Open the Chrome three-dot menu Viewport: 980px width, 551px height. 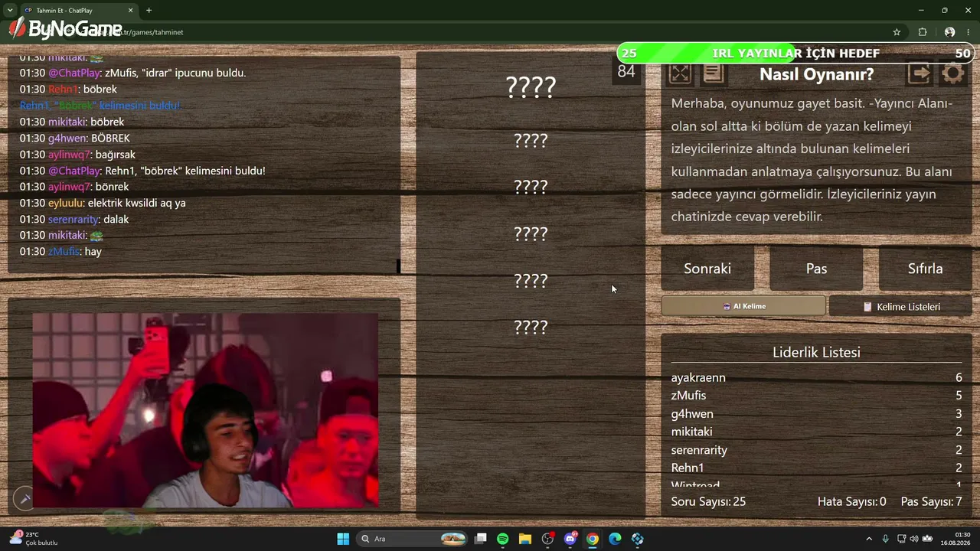[x=969, y=32]
